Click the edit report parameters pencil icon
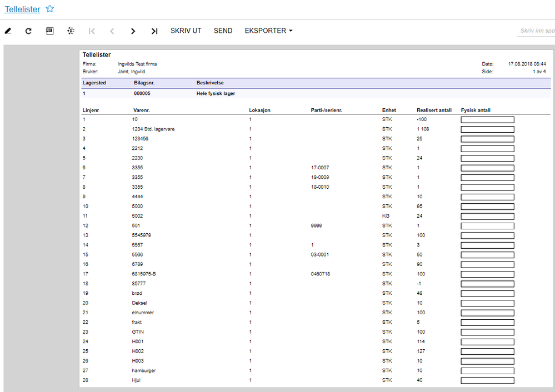Screen dimensions: 555x392 pos(8,31)
